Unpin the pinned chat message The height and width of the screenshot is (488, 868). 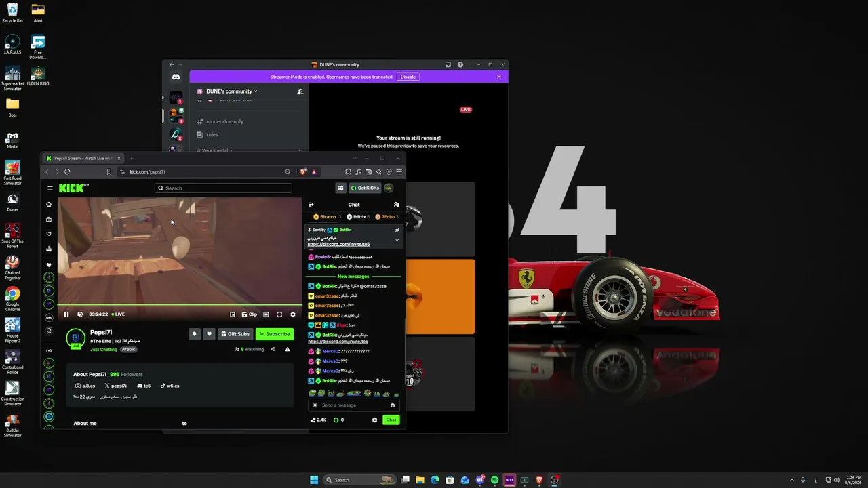tap(397, 230)
